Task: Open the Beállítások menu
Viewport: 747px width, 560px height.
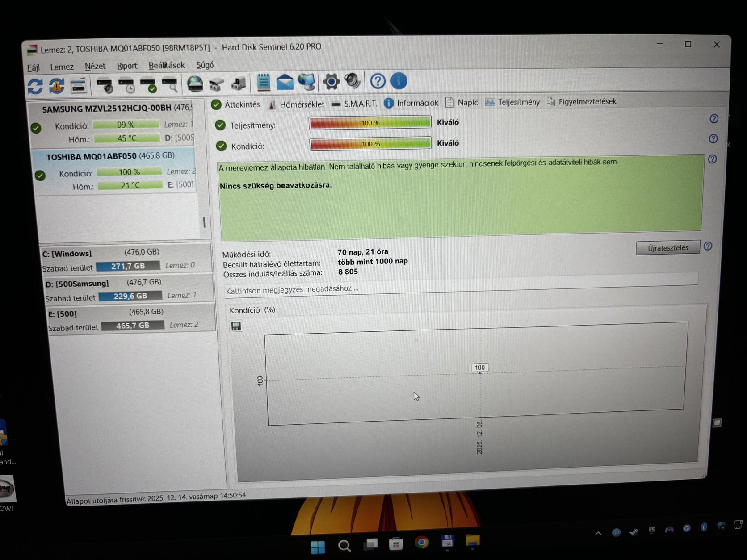Action: (x=167, y=65)
